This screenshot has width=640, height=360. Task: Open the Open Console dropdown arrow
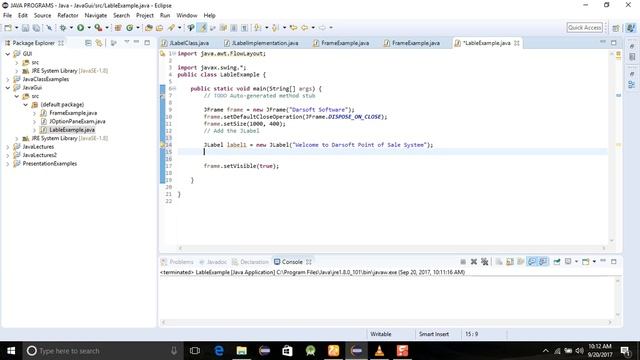594,262
